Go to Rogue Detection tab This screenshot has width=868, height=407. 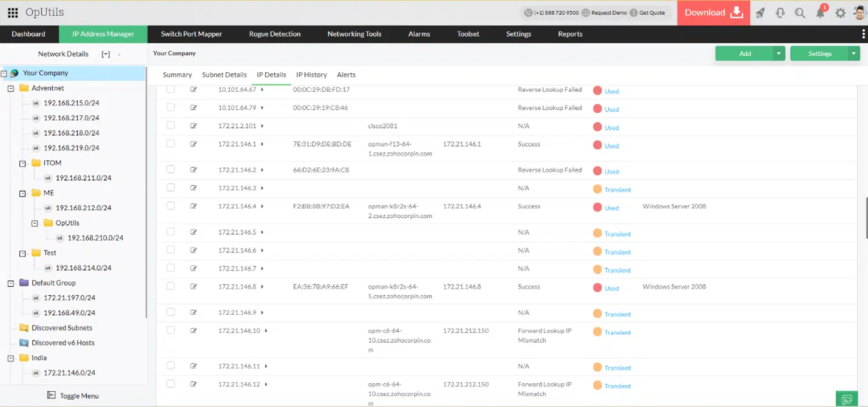click(x=274, y=34)
